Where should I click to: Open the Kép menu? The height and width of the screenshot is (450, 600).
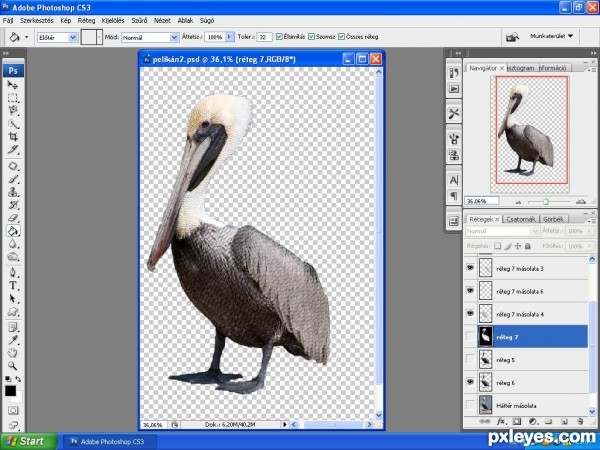click(x=65, y=21)
